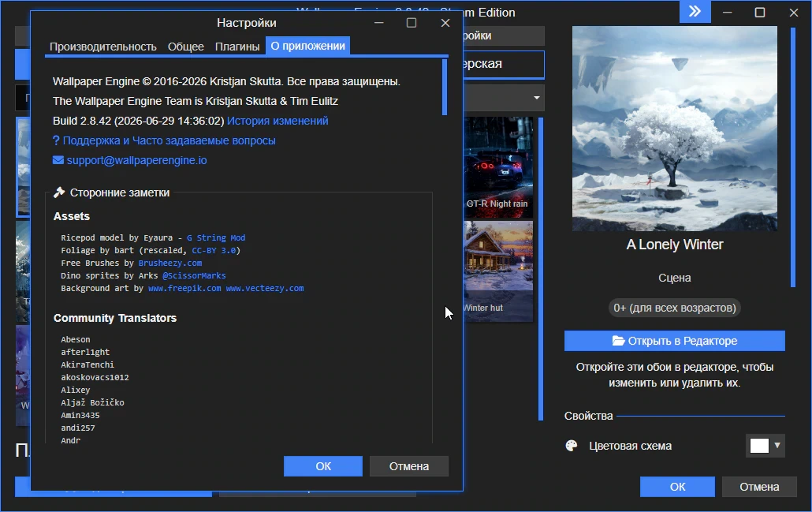Screen dimensions: 812x512
Task: Click the Сцена wallpaper type label
Action: click(x=675, y=278)
